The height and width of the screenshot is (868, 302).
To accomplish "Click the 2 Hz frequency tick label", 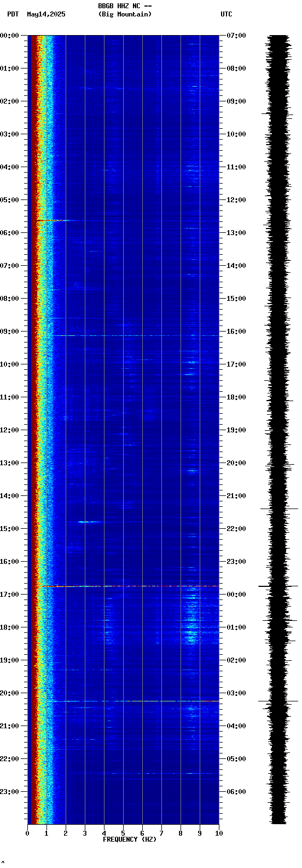I will pos(66,833).
